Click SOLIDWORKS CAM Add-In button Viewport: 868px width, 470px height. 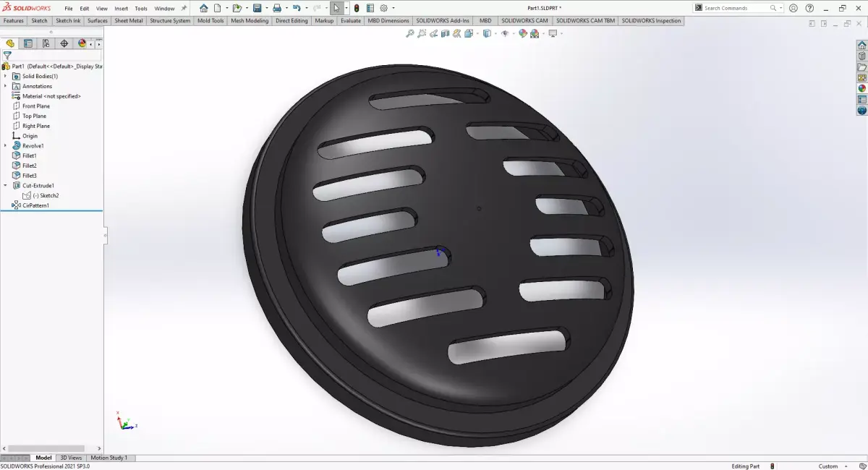[x=524, y=21]
